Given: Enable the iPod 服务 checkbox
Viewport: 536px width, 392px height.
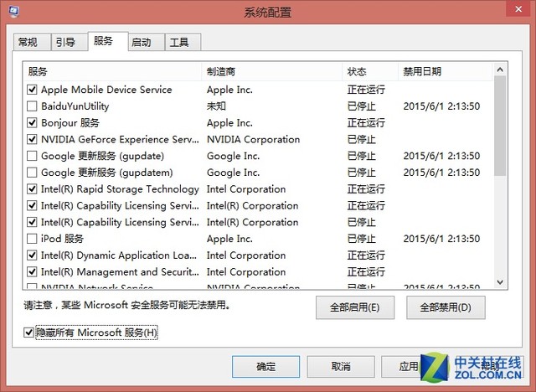Looking at the screenshot, I should click(x=32, y=239).
